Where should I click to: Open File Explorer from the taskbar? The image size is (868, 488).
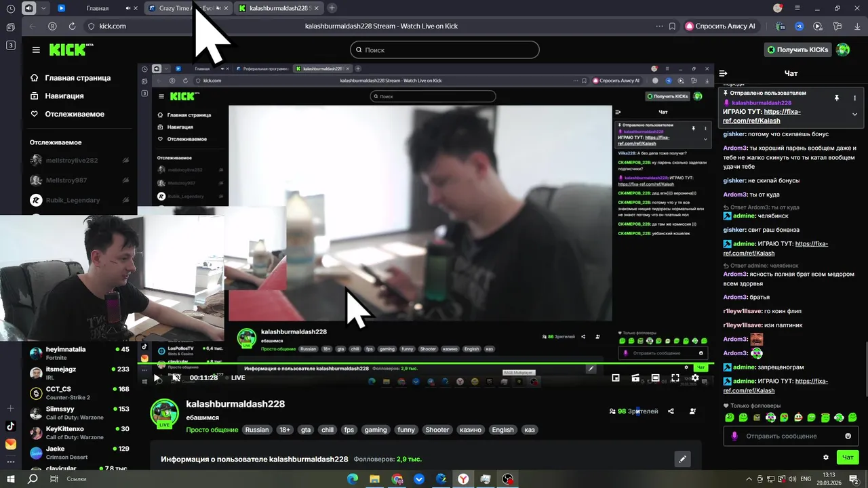374,479
